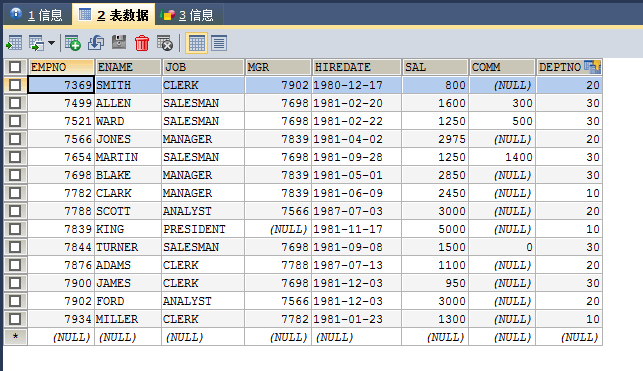Click the insert new row icon
Viewport: 643px width, 371px height.
point(73,43)
